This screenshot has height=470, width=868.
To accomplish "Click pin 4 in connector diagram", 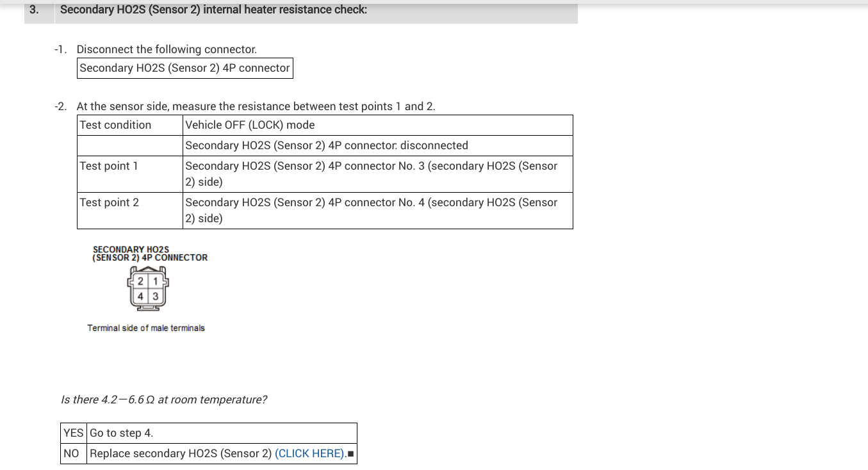I will click(x=140, y=296).
